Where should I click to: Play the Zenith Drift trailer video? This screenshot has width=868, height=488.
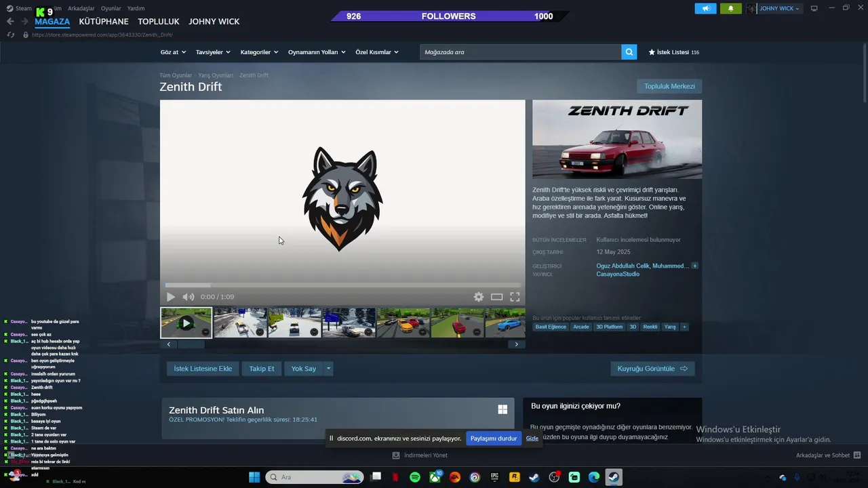point(171,297)
